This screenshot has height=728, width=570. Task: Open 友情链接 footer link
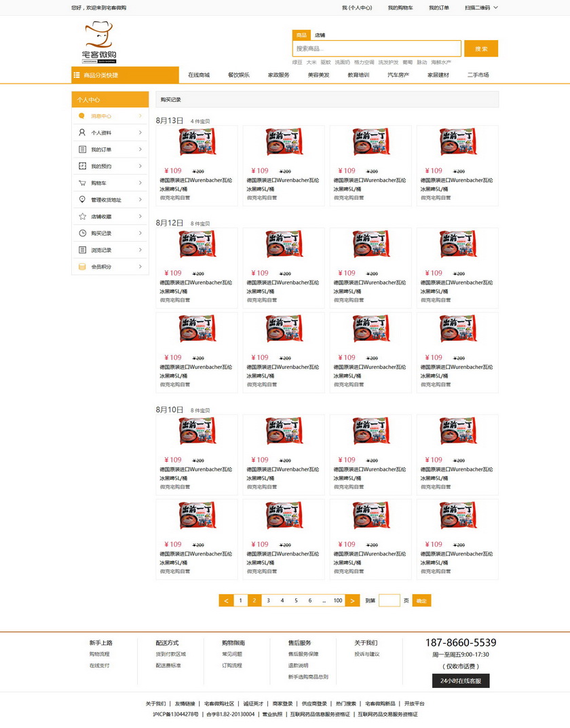[185, 704]
